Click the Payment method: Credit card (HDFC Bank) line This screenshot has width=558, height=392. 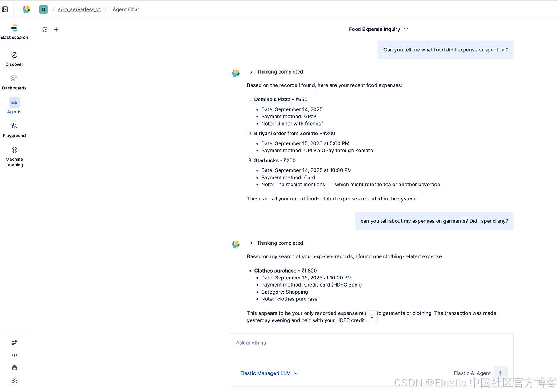311,285
